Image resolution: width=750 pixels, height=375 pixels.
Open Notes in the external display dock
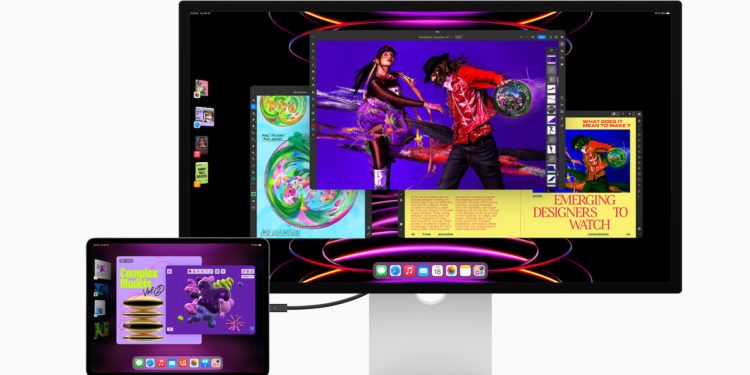tap(465, 271)
